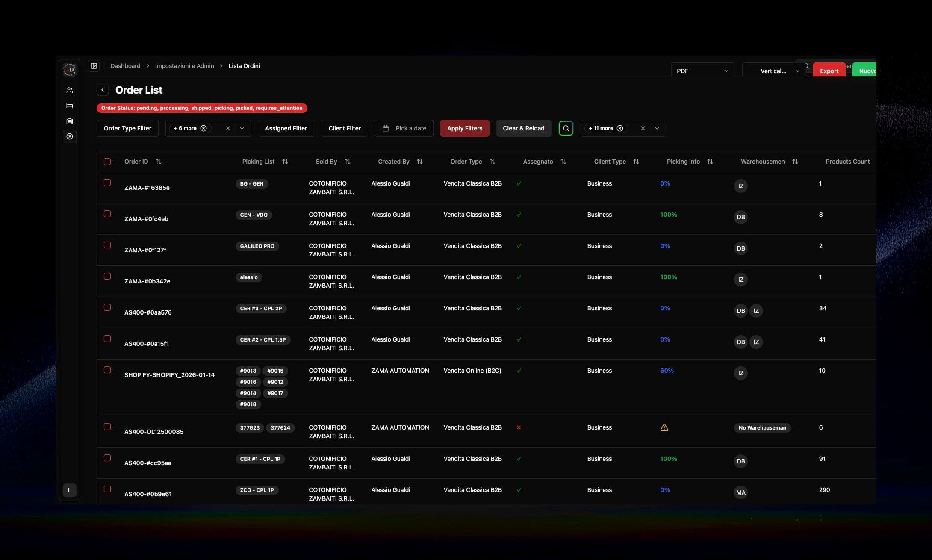Screen dimensions: 932x560
Task: Sort by Order ID column arrows
Action: point(159,162)
